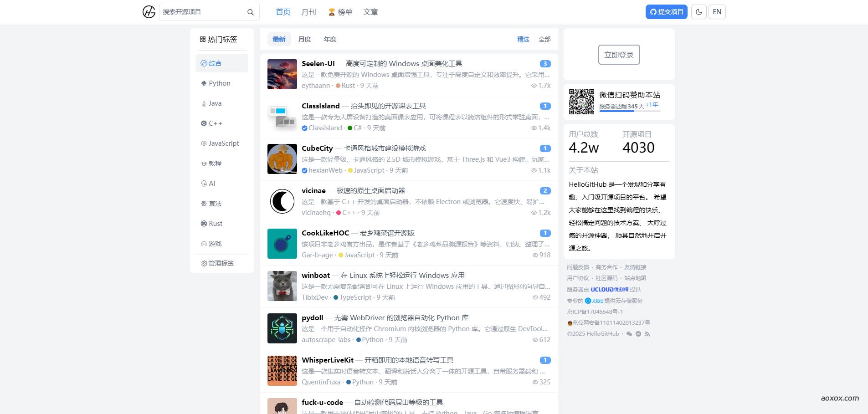This screenshot has width=868, height=414.
Task: Click the 提交项目 button
Action: tap(666, 12)
